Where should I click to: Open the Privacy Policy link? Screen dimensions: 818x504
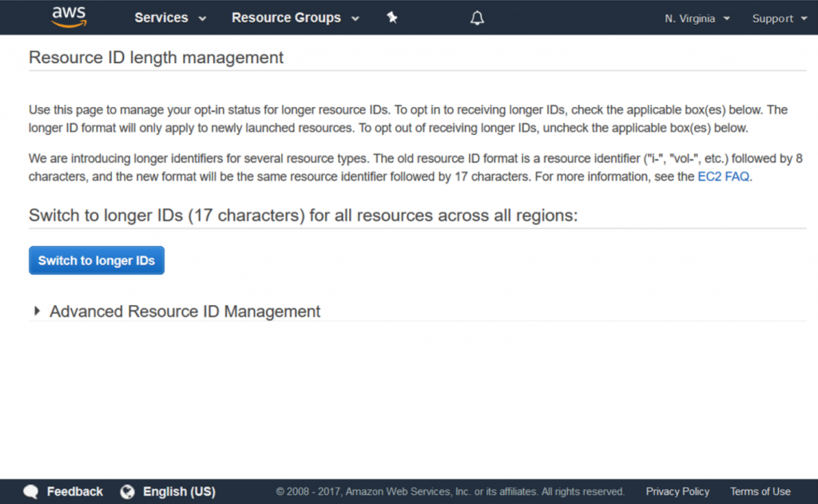(677, 491)
